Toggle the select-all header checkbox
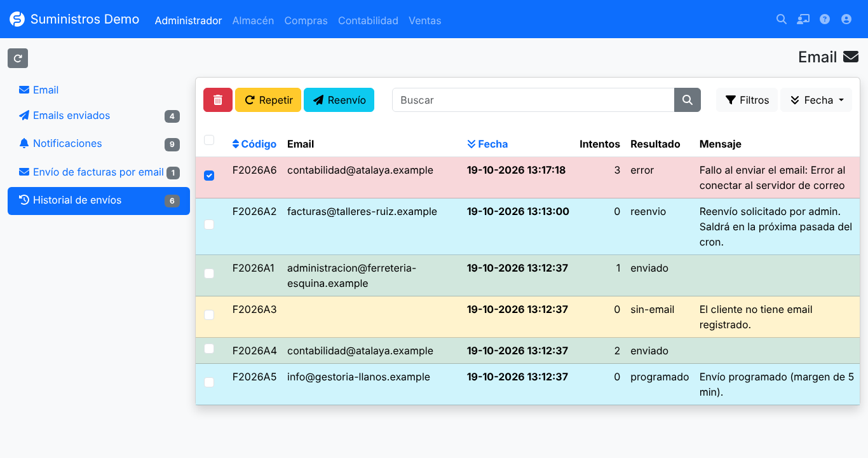 coord(209,140)
